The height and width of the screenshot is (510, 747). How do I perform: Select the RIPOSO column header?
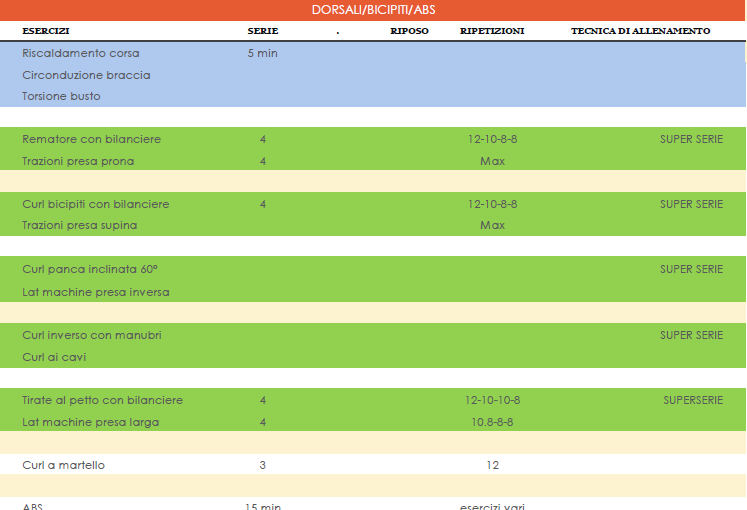click(409, 31)
